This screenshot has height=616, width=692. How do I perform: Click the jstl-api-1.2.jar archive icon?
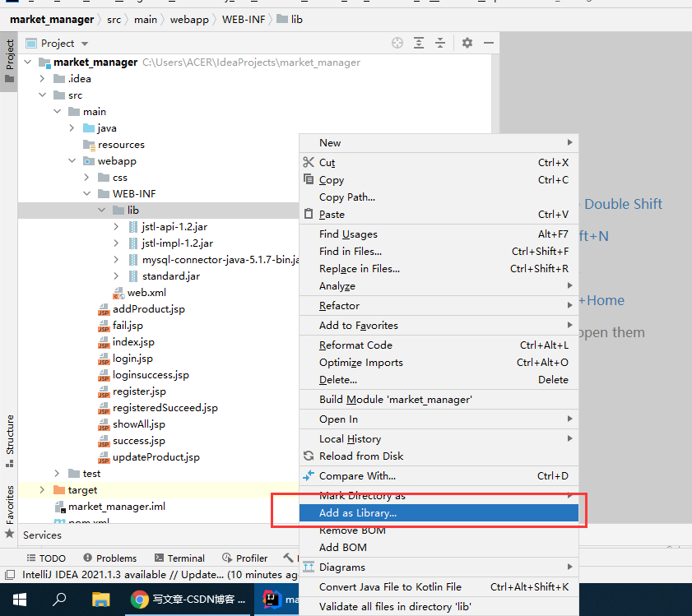pyautogui.click(x=132, y=227)
